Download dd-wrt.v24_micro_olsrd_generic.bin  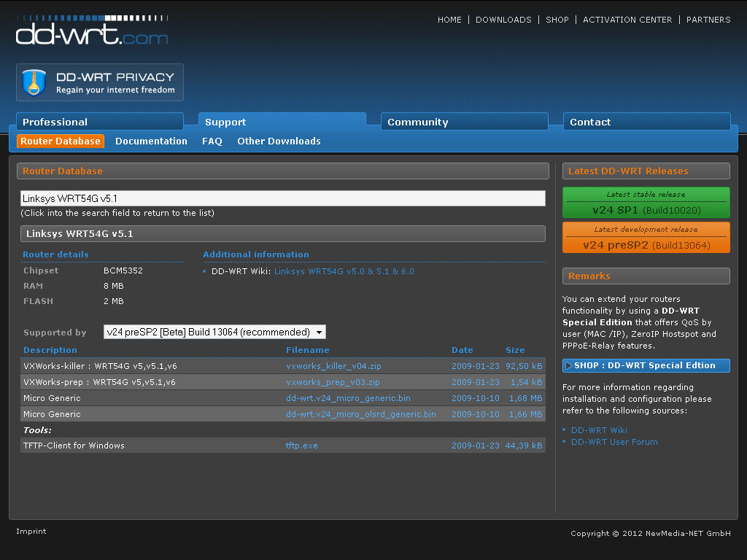(360, 414)
